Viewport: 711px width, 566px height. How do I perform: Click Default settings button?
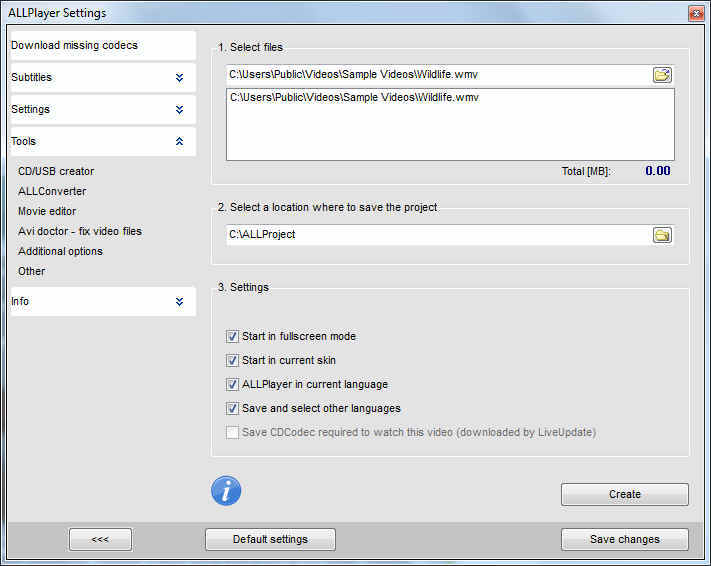pyautogui.click(x=270, y=540)
